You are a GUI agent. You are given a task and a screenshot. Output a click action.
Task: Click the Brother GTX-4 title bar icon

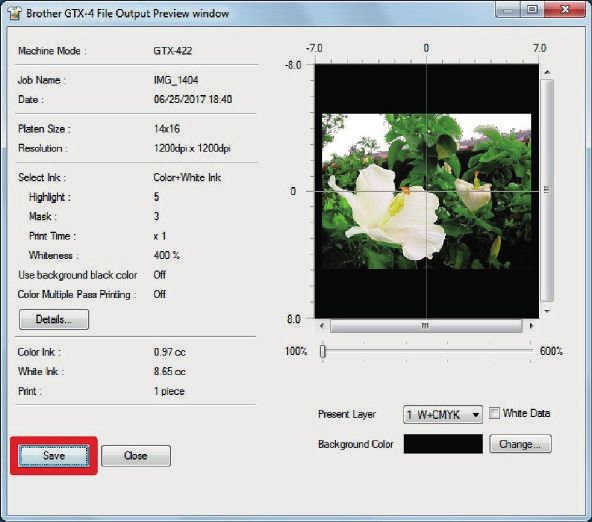[14, 13]
